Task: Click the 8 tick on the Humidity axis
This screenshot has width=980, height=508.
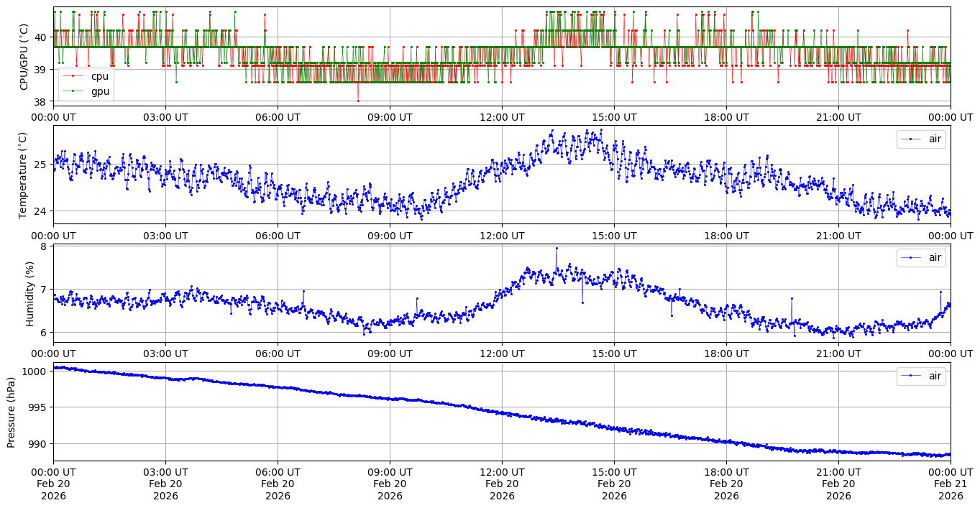Action: [44, 247]
